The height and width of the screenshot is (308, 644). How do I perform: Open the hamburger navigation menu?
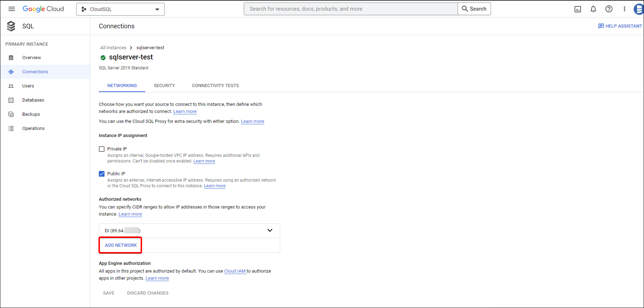(x=12, y=9)
